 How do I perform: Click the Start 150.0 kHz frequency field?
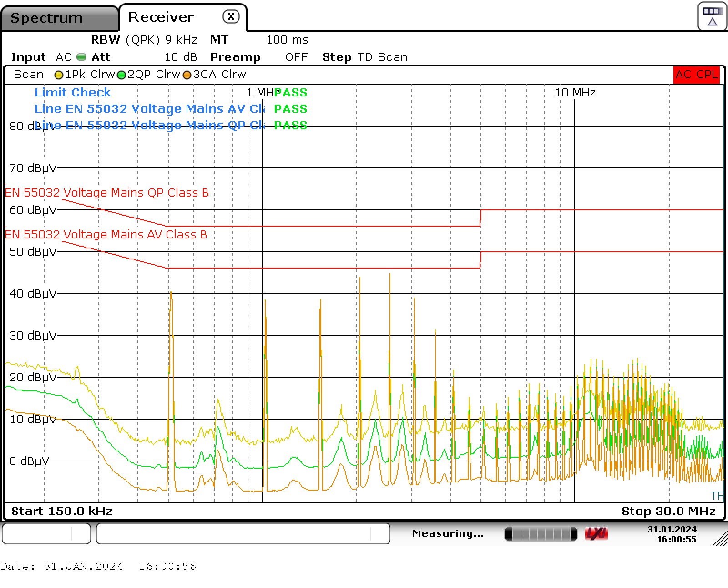click(62, 511)
